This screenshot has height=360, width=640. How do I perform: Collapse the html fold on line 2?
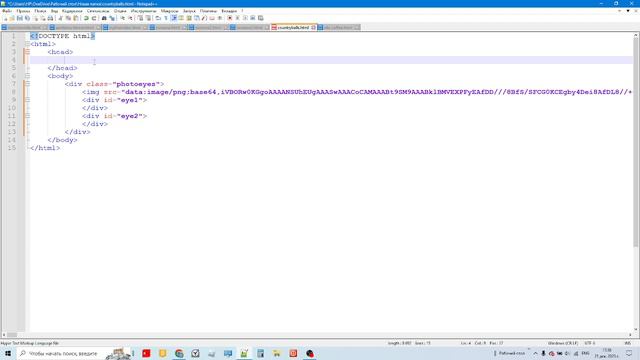click(x=28, y=44)
